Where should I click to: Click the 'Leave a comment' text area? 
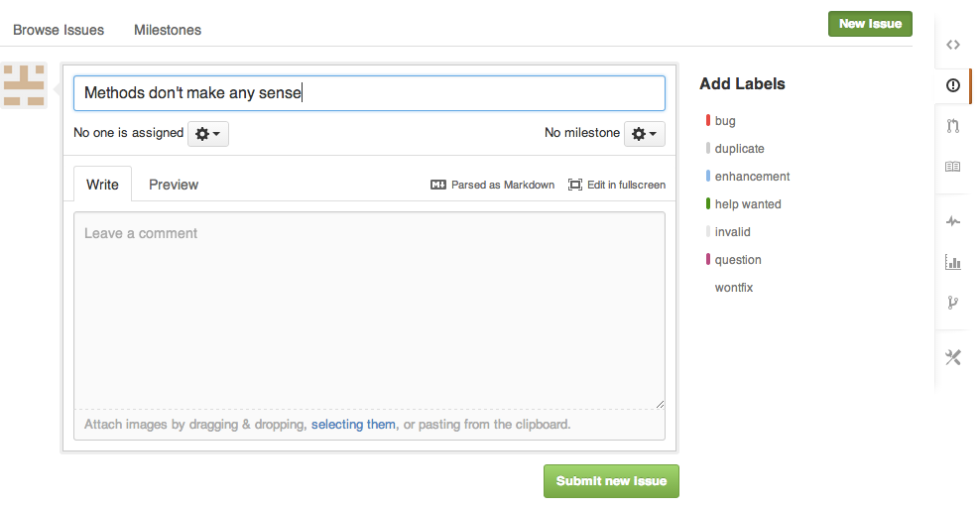369,310
